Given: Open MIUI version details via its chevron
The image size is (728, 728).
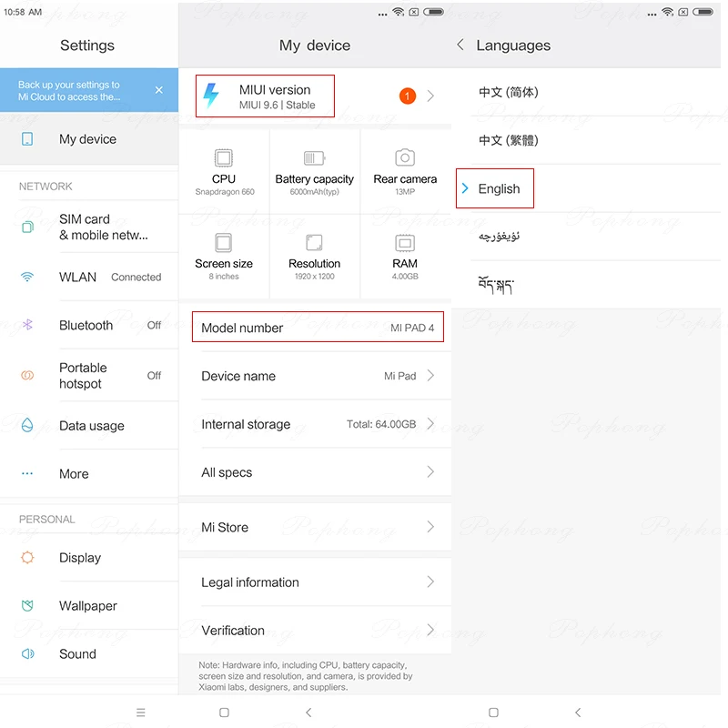Looking at the screenshot, I should [x=430, y=96].
